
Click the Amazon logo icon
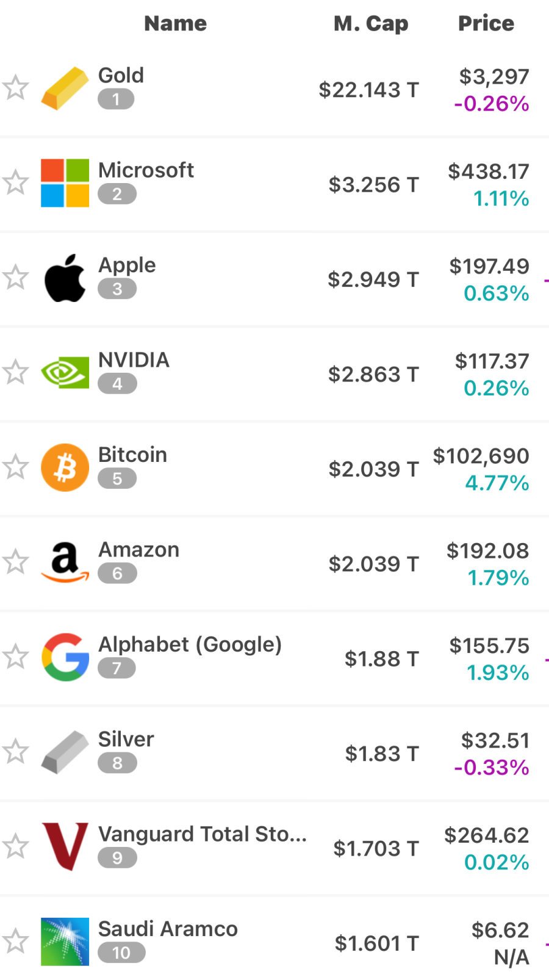(x=65, y=562)
